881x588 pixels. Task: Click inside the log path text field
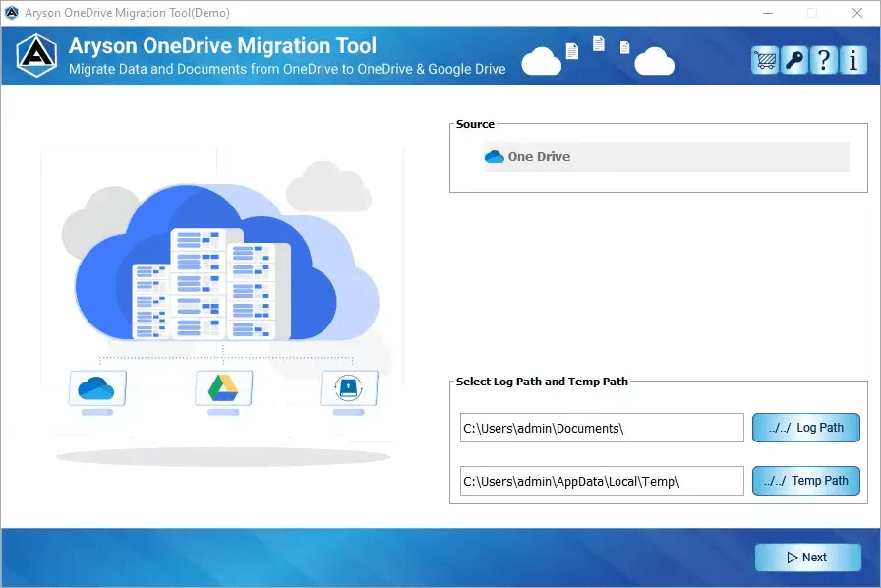click(600, 428)
